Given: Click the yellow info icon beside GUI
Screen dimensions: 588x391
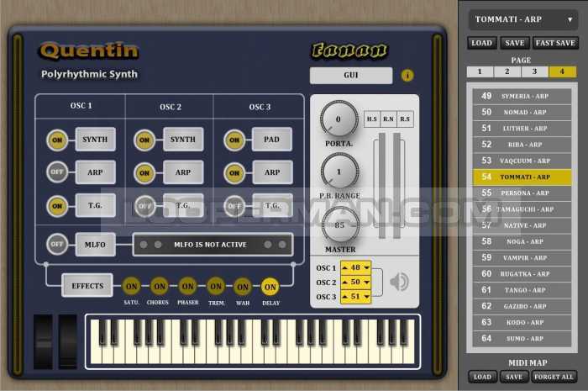Looking at the screenshot, I should click(x=407, y=76).
